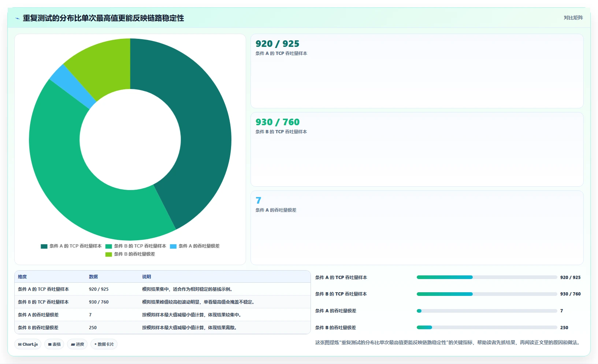Screen dimensions: 598x364
Task: Click progress bar for 条件 B 的吞吐量极差
Action: point(487,327)
